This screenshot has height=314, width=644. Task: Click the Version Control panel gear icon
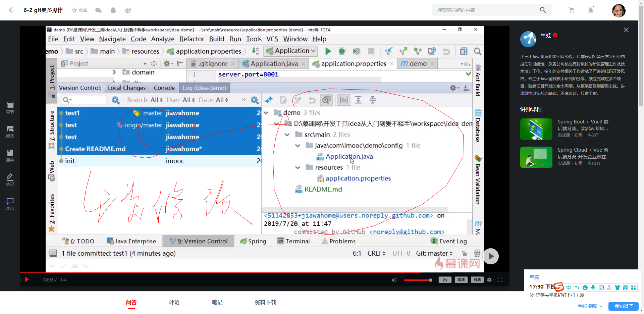click(454, 88)
